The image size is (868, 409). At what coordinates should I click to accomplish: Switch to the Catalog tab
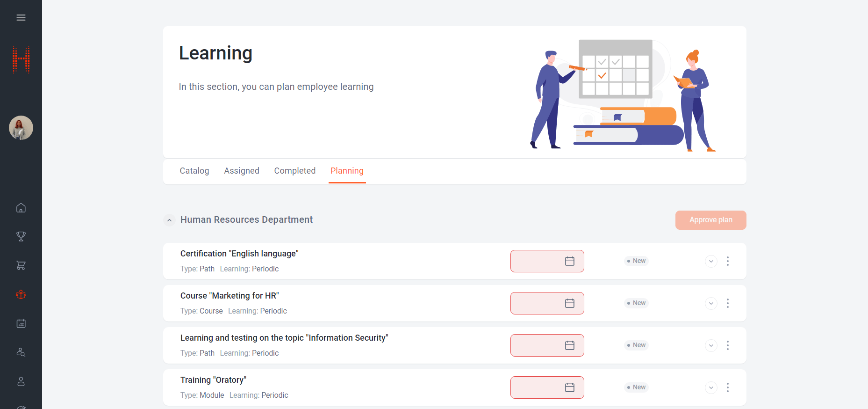click(x=194, y=171)
